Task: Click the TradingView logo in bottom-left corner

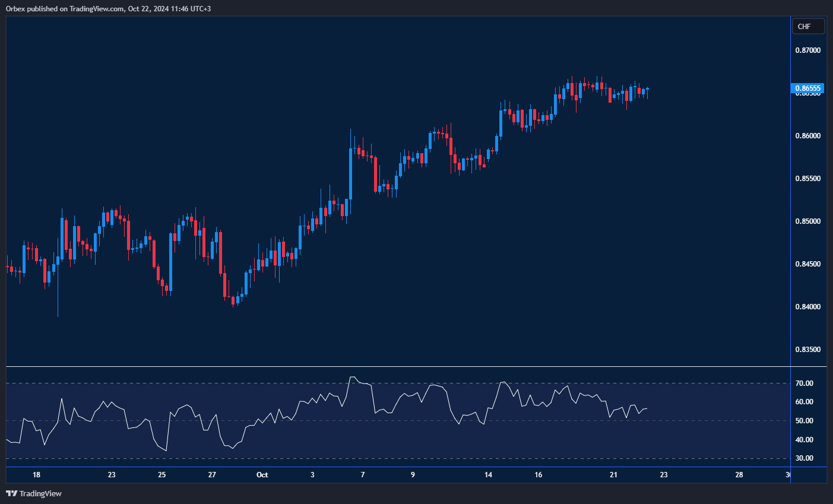Action: point(34,493)
